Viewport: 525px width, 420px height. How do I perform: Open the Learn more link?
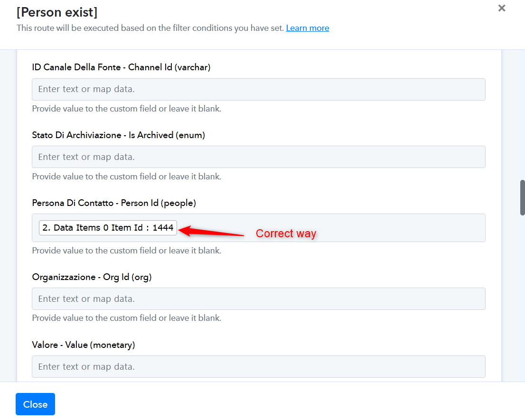pyautogui.click(x=307, y=28)
